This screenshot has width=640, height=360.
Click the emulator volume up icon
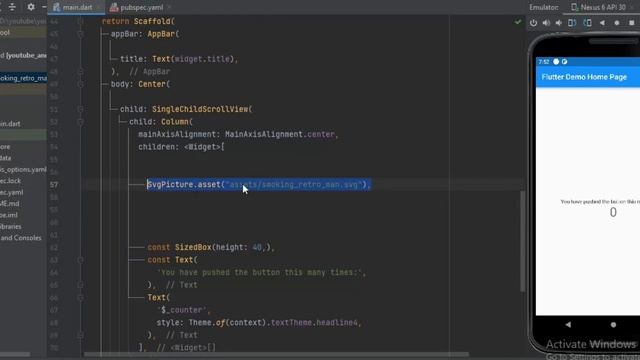[x=546, y=23]
